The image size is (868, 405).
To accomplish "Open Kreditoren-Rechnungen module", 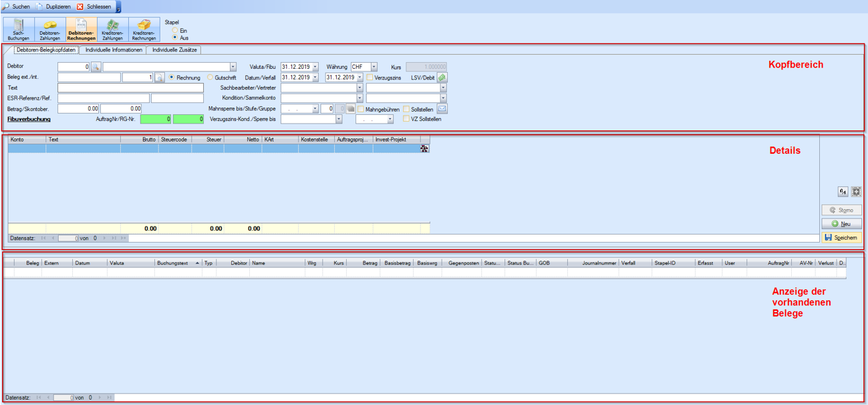I will click(x=144, y=30).
